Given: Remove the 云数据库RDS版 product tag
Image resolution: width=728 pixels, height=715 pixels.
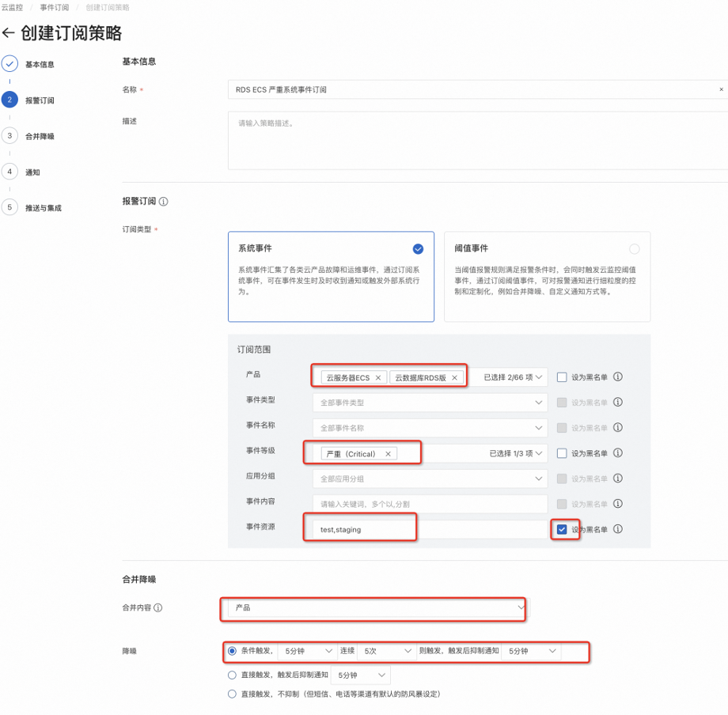Looking at the screenshot, I should point(455,378).
